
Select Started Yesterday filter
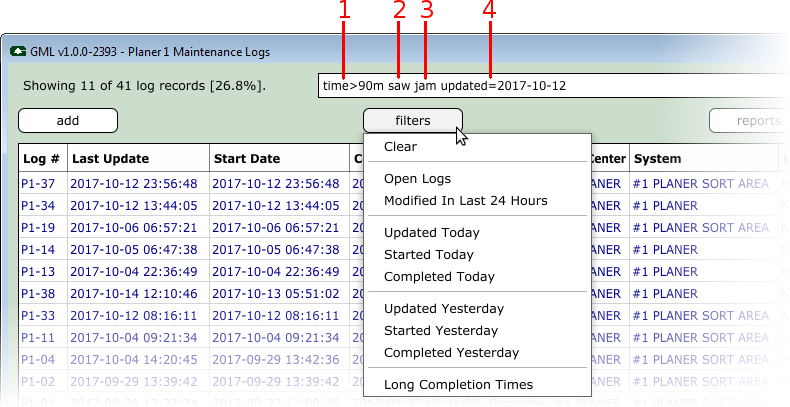click(x=441, y=330)
